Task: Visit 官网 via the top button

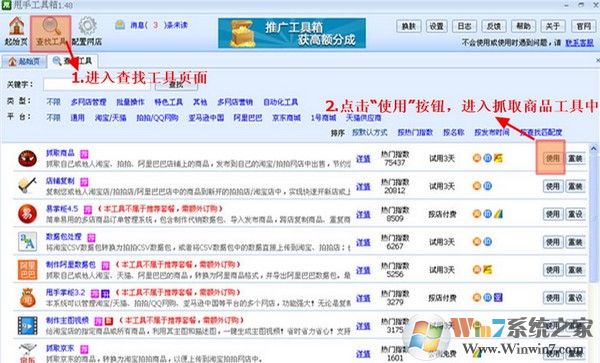Action: coord(584,26)
